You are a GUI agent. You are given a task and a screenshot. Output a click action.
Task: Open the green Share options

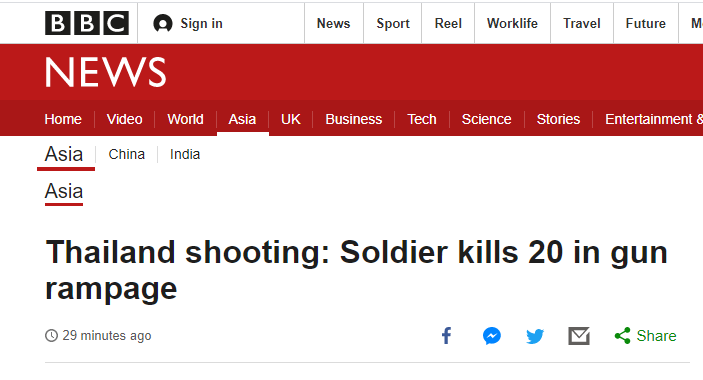click(x=645, y=336)
